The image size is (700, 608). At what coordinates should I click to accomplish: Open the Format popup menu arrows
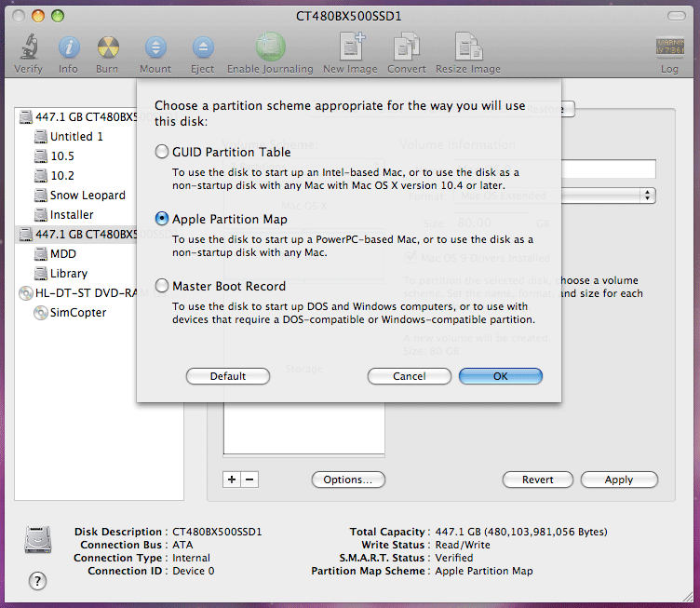pyautogui.click(x=647, y=196)
